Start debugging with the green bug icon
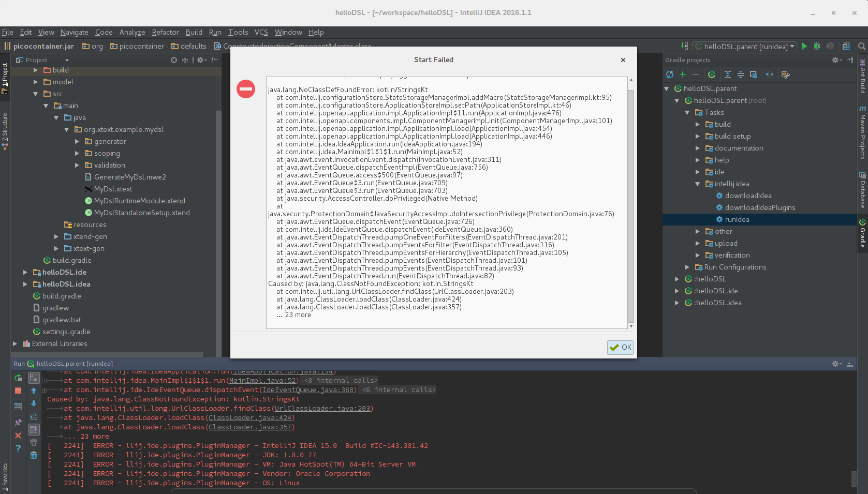The width and height of the screenshot is (868, 494). coord(817,46)
